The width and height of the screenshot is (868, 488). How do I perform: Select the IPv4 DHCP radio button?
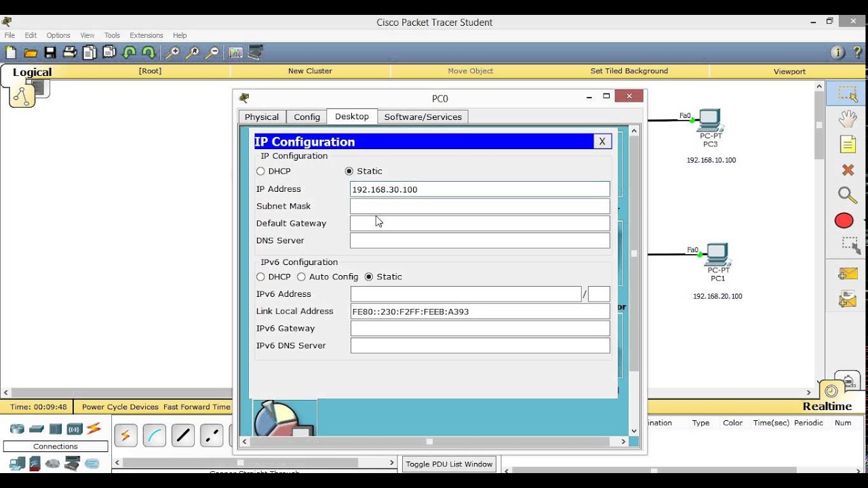click(x=260, y=171)
